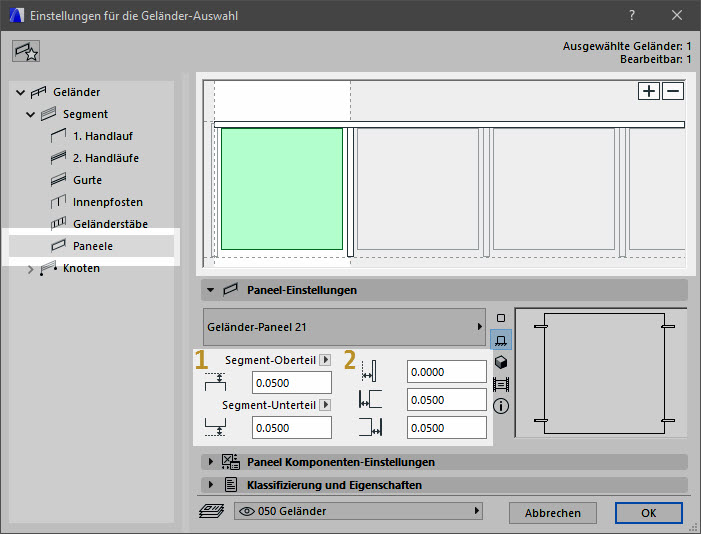This screenshot has width=701, height=534.
Task: Click the Segment-Unterteil offset field 0.0500
Action: (291, 428)
